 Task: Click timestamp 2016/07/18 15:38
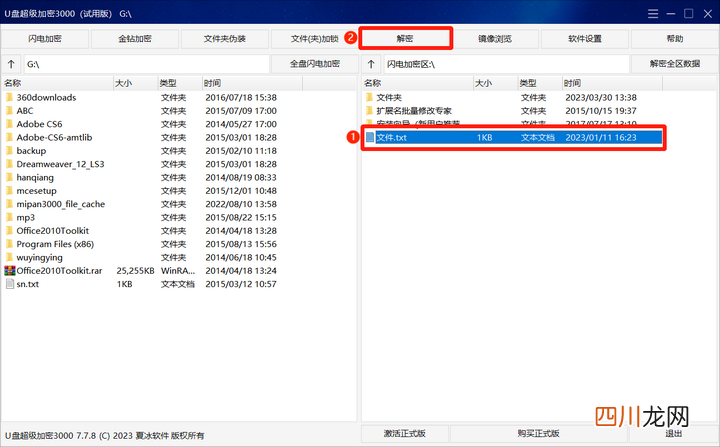click(241, 97)
